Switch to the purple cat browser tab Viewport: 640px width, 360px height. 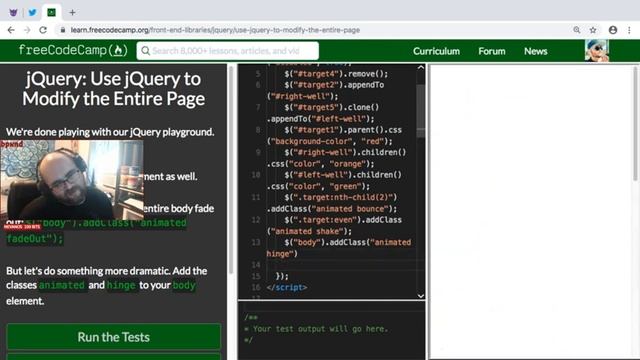[x=13, y=12]
